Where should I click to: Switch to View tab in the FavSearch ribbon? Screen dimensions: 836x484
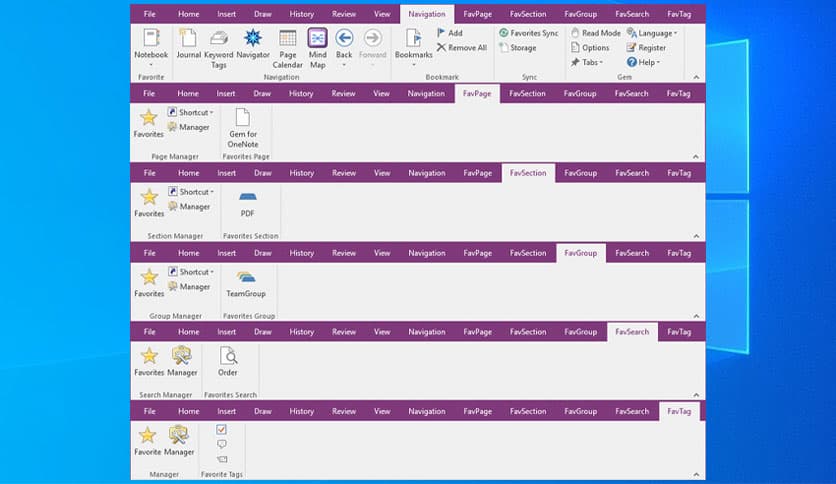[x=382, y=332]
